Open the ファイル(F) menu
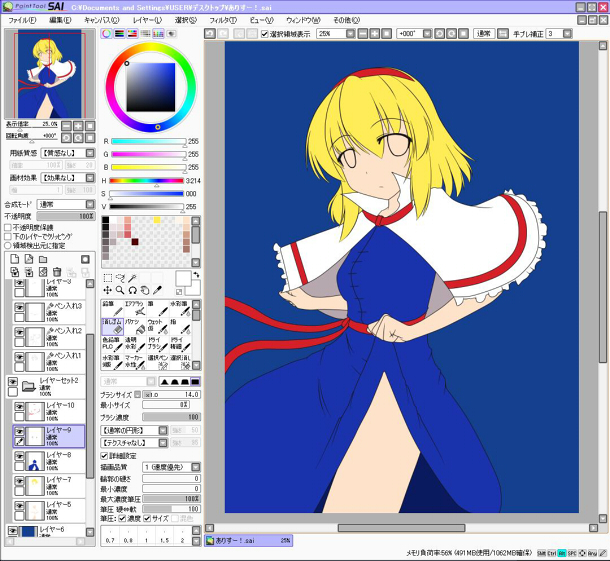610x561 pixels. coord(22,20)
